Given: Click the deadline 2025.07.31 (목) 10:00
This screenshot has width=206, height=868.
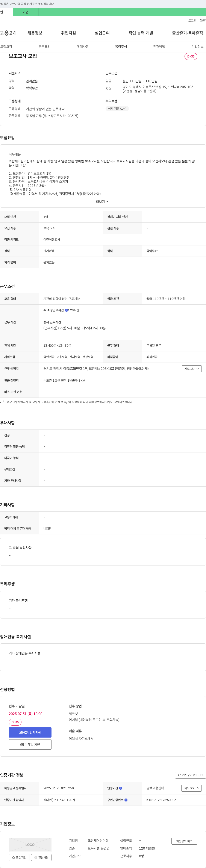Looking at the screenshot, I should (26, 714).
